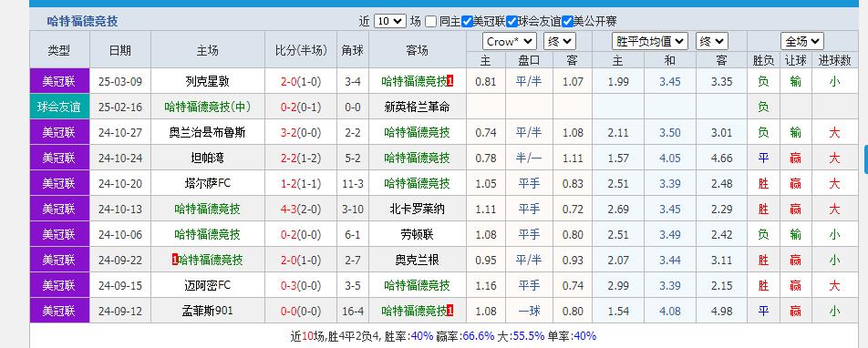Click 奥克兰根 away team
Viewport: 868px width, 348px height.
click(x=417, y=260)
